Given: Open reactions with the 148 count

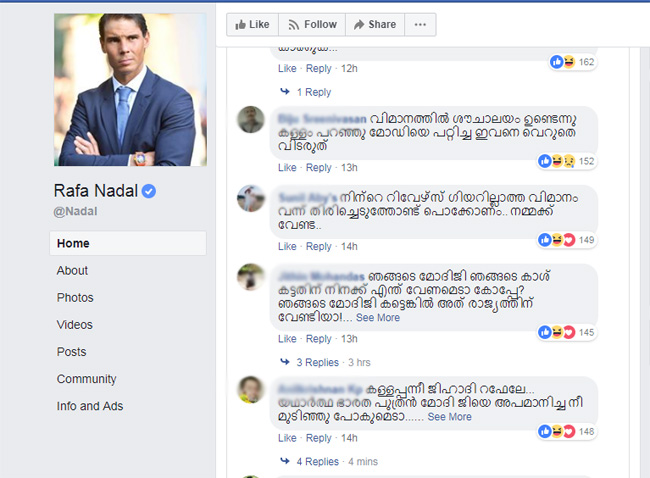Looking at the screenshot, I should 566,432.
